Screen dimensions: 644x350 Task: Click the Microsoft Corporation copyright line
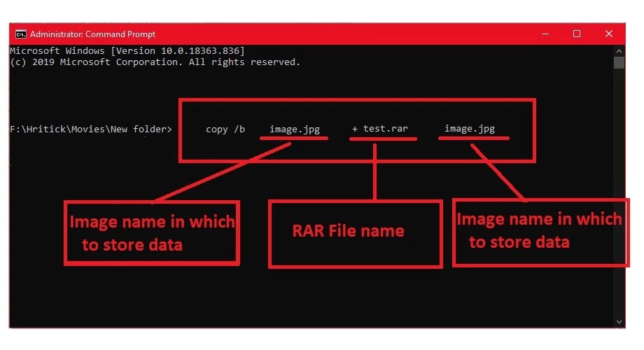(155, 62)
